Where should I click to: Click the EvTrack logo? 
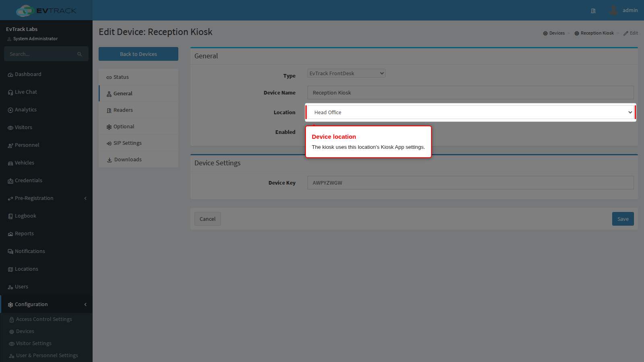pyautogui.click(x=46, y=10)
